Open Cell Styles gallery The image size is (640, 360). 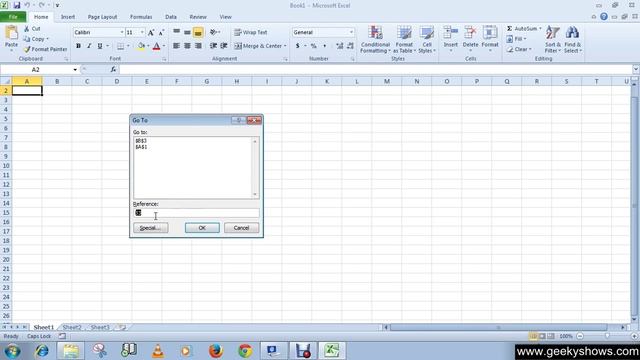tap(427, 39)
